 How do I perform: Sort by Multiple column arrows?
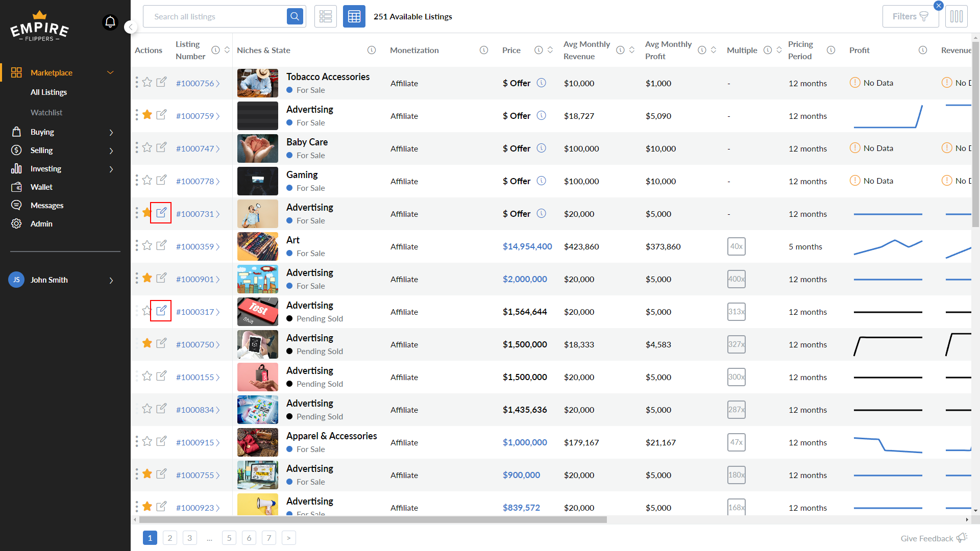pyautogui.click(x=779, y=50)
